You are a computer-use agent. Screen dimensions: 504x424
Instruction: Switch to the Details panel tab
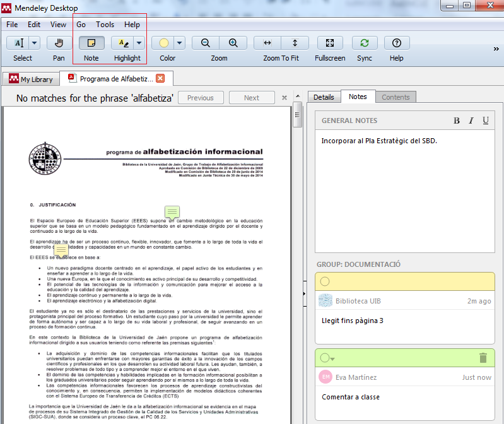coord(324,97)
